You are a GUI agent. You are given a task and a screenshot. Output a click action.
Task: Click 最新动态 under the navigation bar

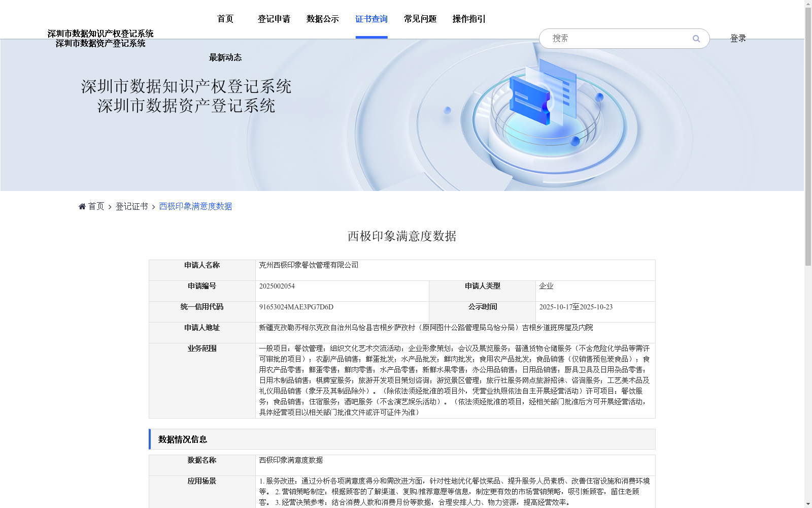tap(225, 57)
